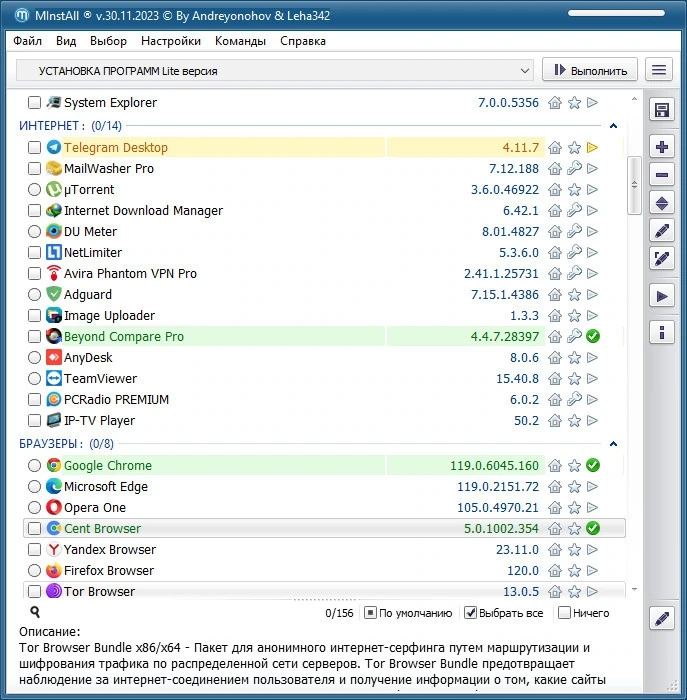Click star icon in Microsoft Edge row
This screenshot has width=687, height=700.
click(x=574, y=486)
